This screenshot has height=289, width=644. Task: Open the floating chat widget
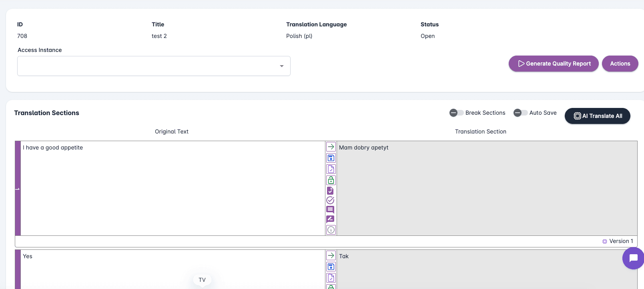click(633, 258)
